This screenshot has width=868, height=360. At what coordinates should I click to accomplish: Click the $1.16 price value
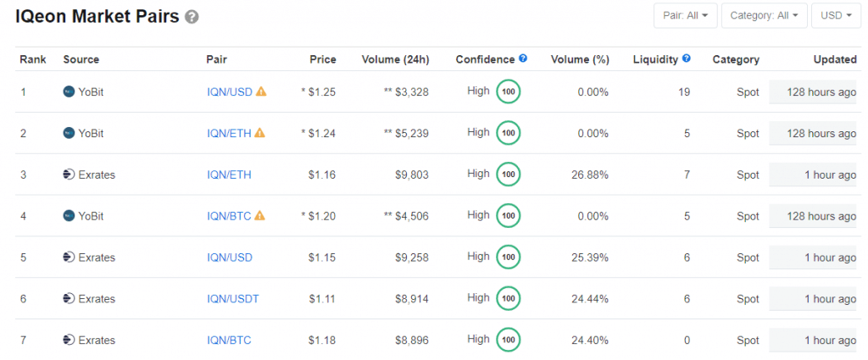(x=322, y=174)
